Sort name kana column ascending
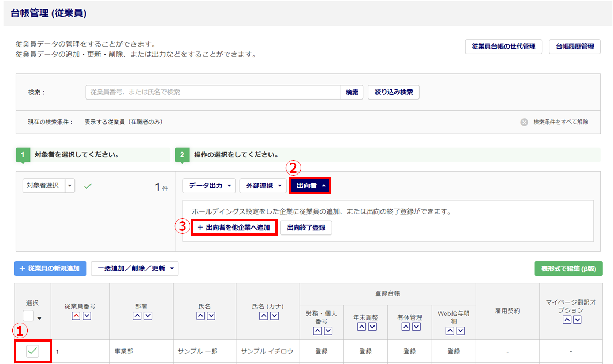This screenshot has height=364, width=613. 264,316
